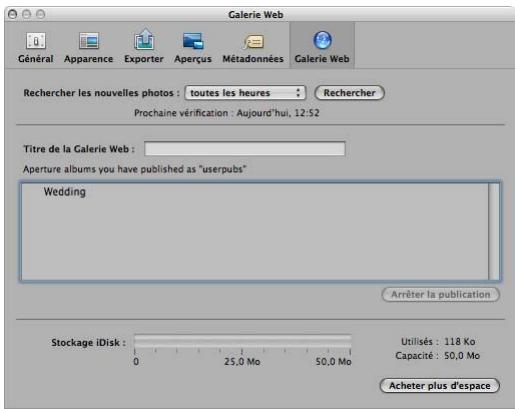Image resolution: width=515 pixels, height=409 pixels.
Task: Click the text about albums published as "userpubs"
Action: [x=135, y=169]
